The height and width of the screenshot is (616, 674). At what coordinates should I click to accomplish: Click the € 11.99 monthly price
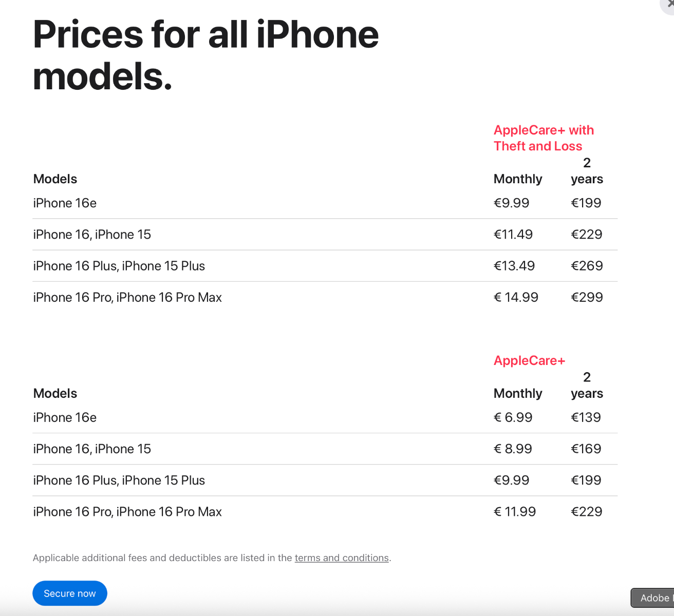515,512
